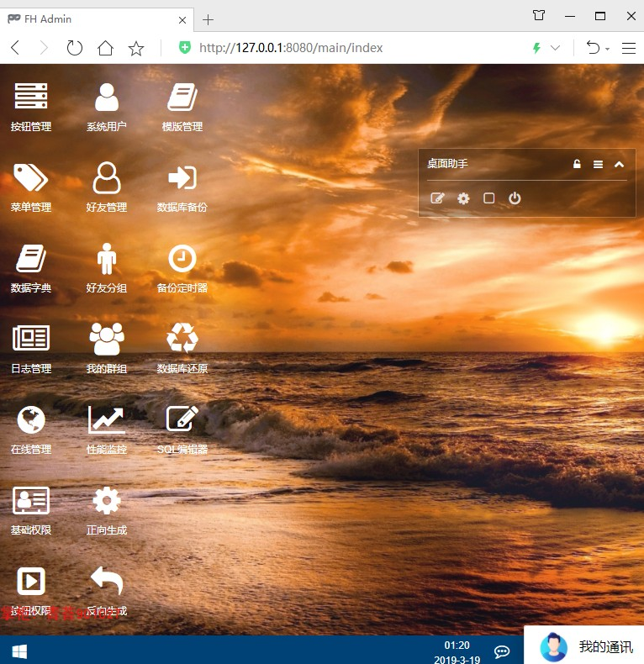The image size is (644, 664).
Task: Open the 在线管理 globe icon
Action: (31, 419)
